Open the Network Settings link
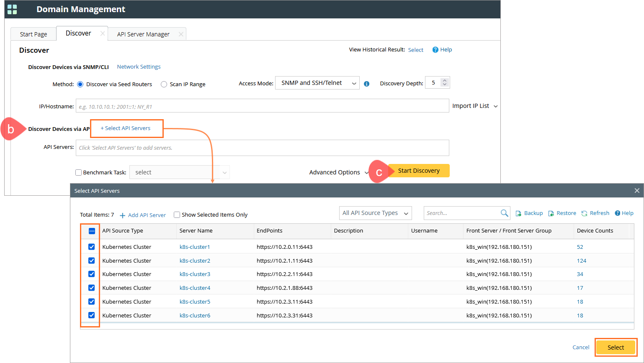Image resolution: width=644 pixels, height=363 pixels. 139,67
